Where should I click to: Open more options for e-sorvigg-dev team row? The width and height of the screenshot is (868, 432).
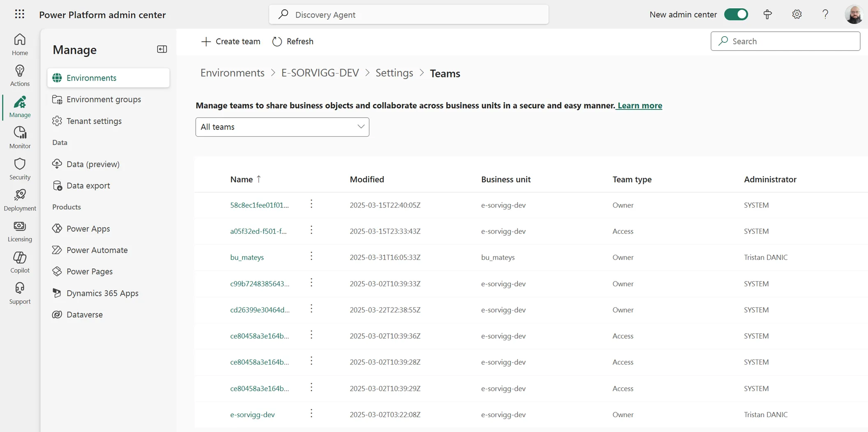[x=311, y=413]
